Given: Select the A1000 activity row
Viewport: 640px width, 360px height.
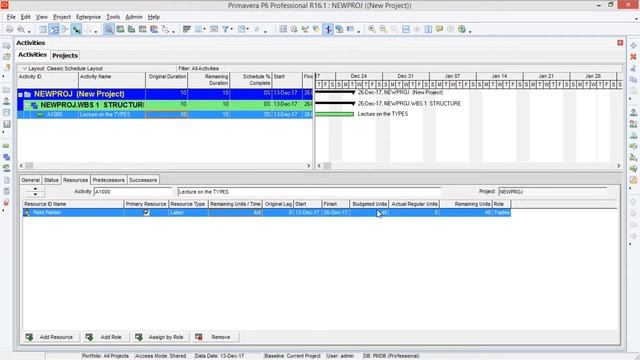Looking at the screenshot, I should [165, 115].
